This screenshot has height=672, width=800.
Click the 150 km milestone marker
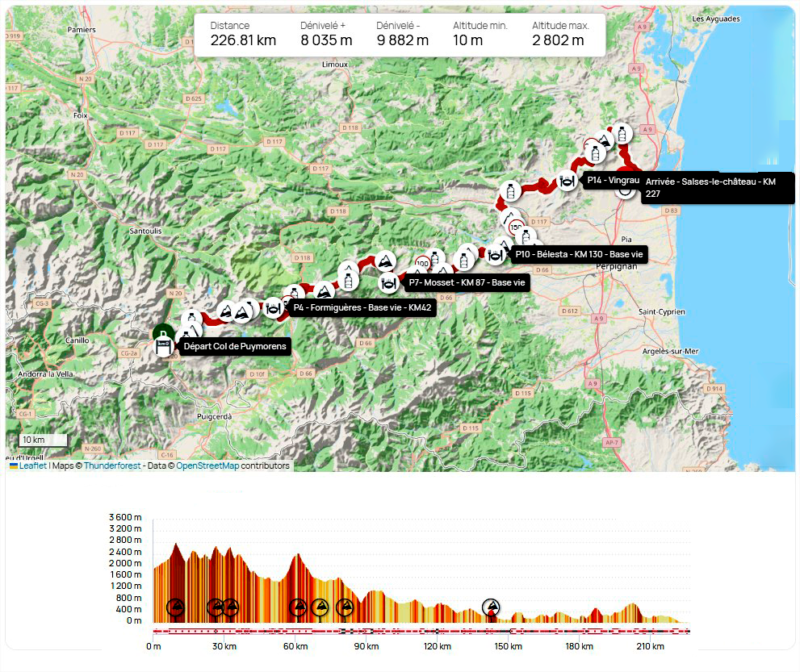517,228
